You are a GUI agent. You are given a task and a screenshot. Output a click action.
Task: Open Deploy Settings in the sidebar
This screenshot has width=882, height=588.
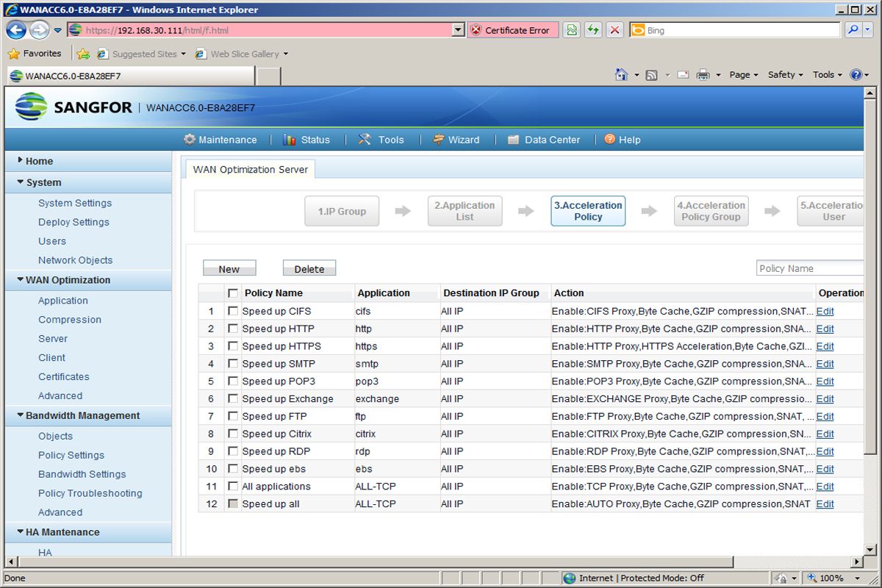point(73,222)
